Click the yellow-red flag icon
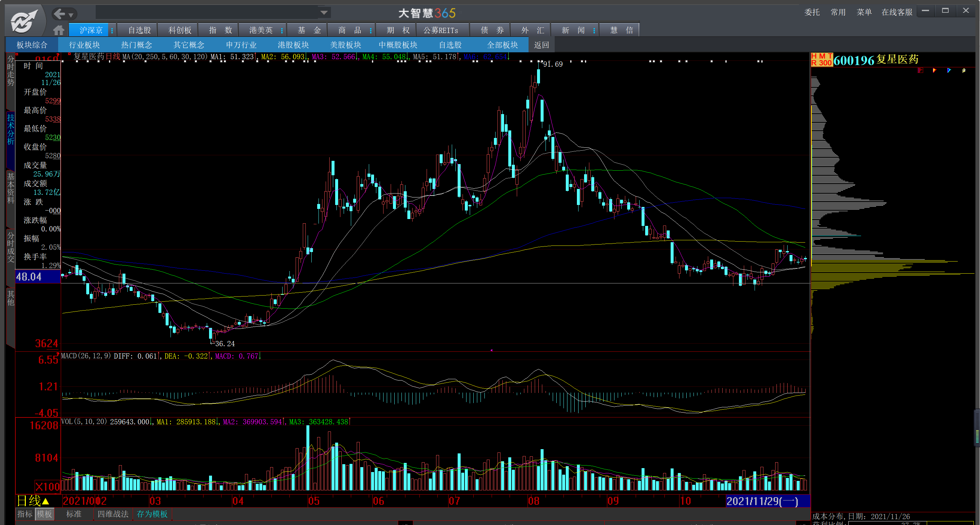The width and height of the screenshot is (980, 525). coord(934,70)
